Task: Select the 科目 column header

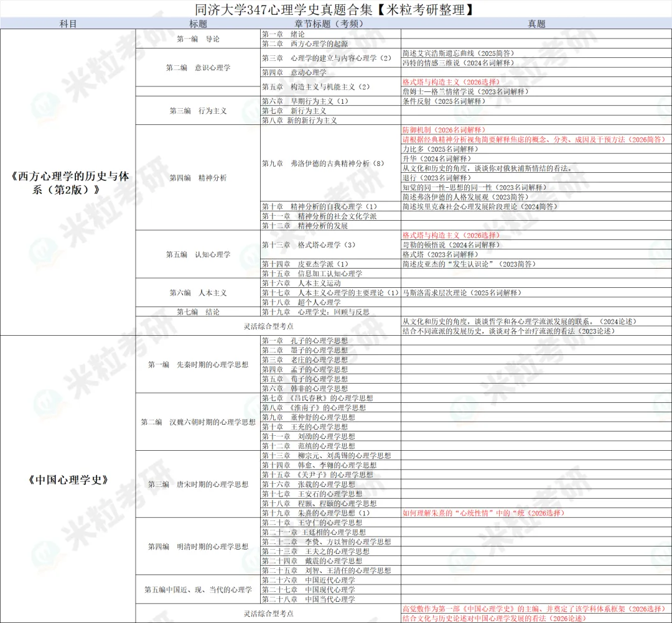Action: click(68, 24)
